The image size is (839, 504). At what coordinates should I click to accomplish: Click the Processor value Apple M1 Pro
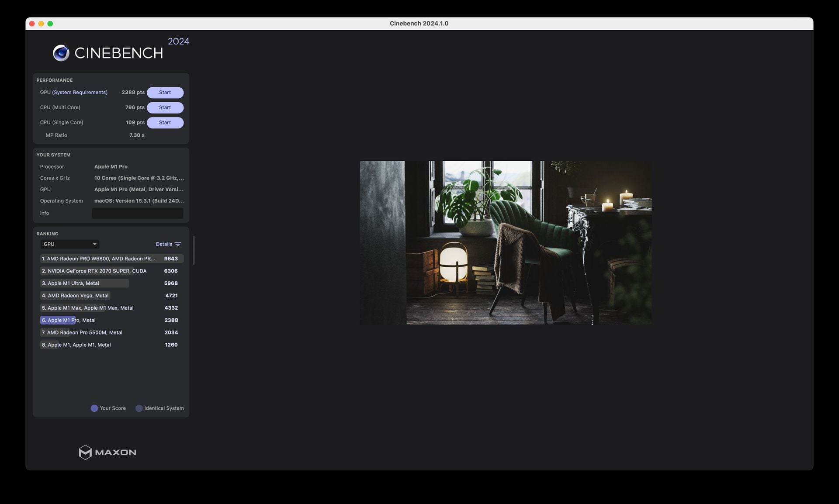111,167
